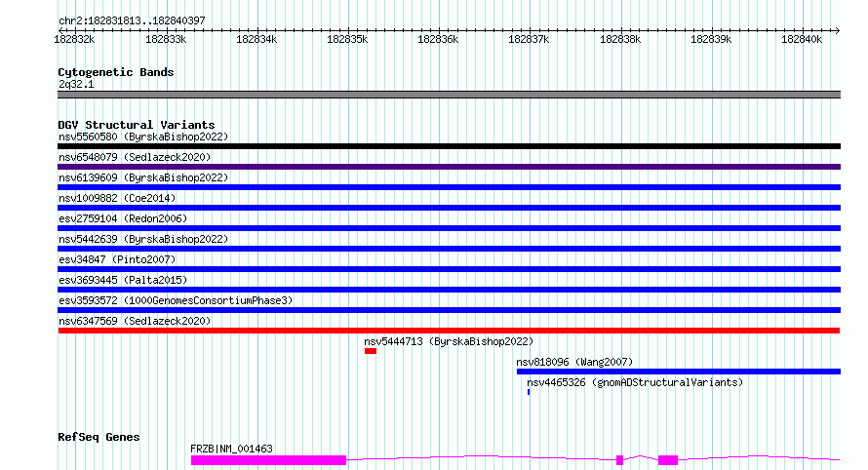This screenshot has height=470, width=868.
Task: Click the 182832k ruler label
Action: [74, 39]
